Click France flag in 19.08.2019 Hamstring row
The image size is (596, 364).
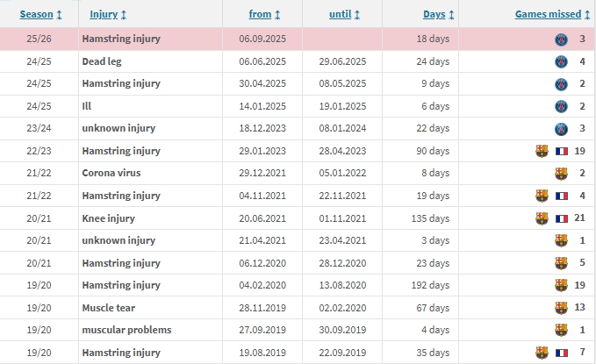tap(562, 353)
